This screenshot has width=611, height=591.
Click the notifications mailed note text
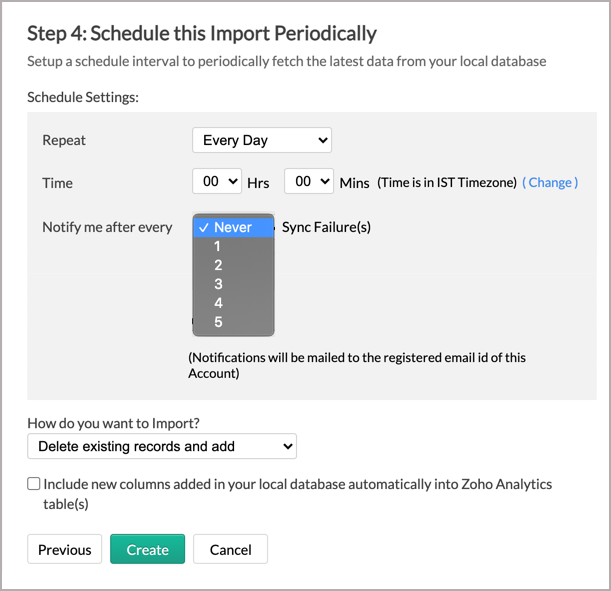coord(357,365)
